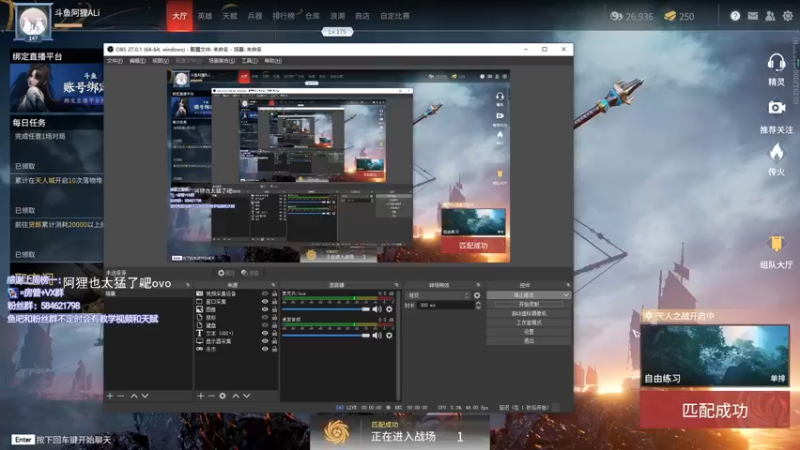Mute the 麦克风/Aux speaker icon
The width and height of the screenshot is (800, 450).
(377, 309)
